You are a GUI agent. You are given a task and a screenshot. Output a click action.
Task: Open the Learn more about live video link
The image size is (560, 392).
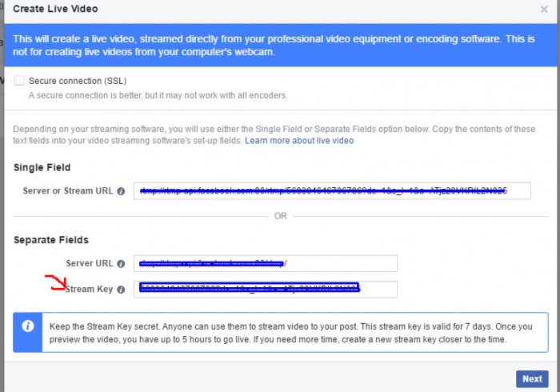pyautogui.click(x=299, y=141)
